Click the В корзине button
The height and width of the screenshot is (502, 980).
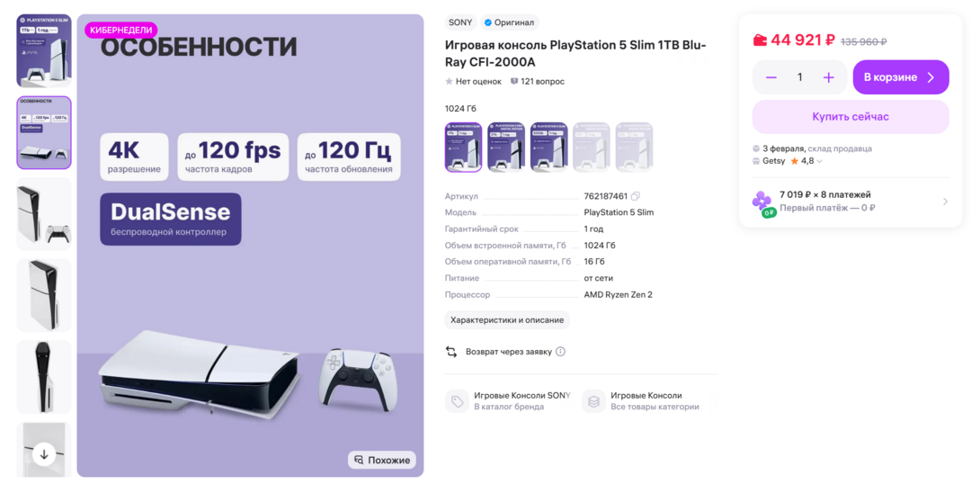[x=900, y=77]
